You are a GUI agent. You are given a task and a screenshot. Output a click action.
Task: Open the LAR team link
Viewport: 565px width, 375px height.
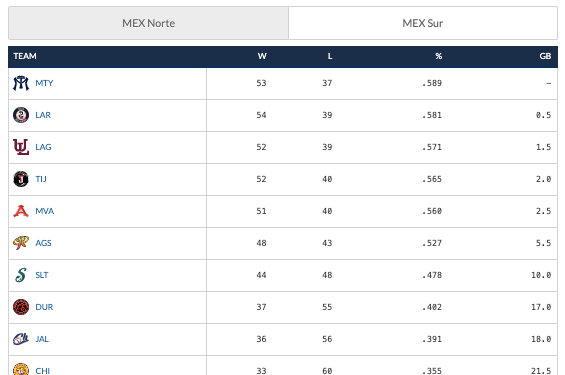(43, 115)
